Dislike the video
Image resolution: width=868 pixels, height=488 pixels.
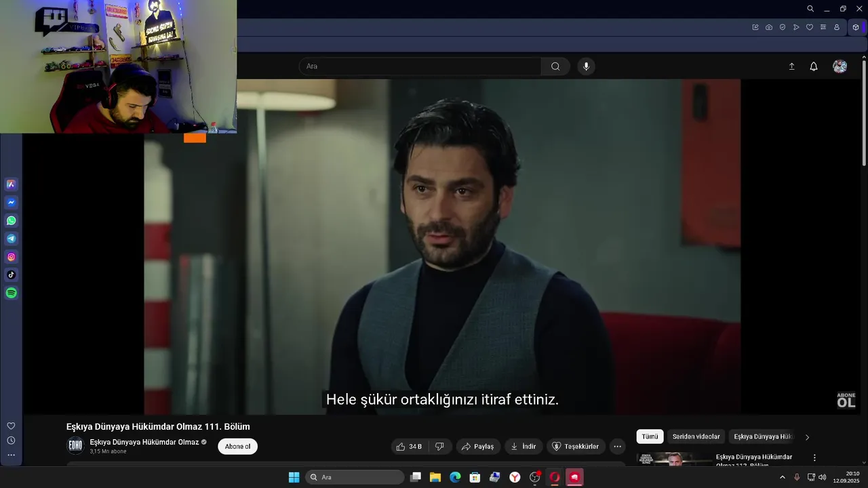[x=439, y=447]
